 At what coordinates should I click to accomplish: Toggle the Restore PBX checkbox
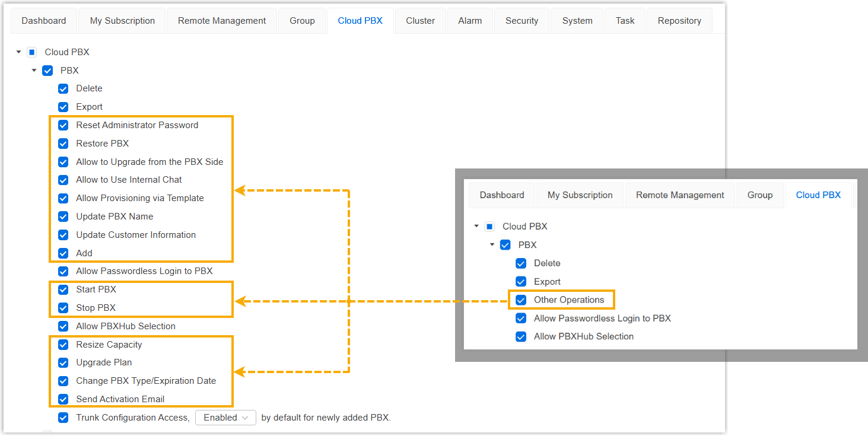(63, 144)
